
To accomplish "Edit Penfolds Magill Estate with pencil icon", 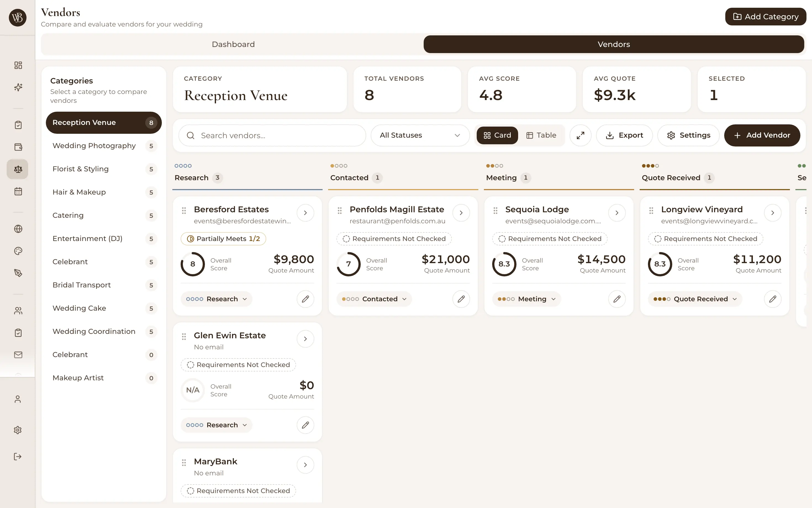I will [461, 299].
